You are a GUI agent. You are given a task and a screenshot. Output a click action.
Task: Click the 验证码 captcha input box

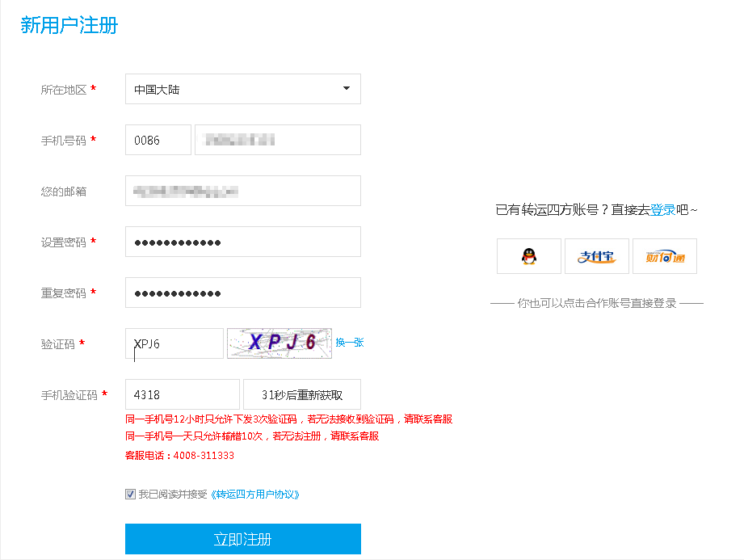click(x=174, y=343)
